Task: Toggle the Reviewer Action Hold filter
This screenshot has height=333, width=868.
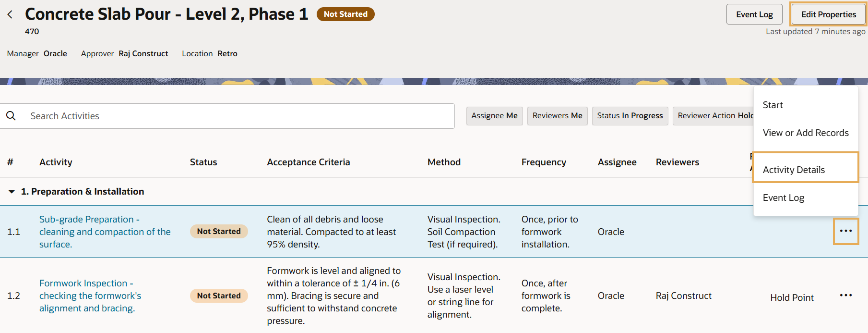Action: point(713,116)
